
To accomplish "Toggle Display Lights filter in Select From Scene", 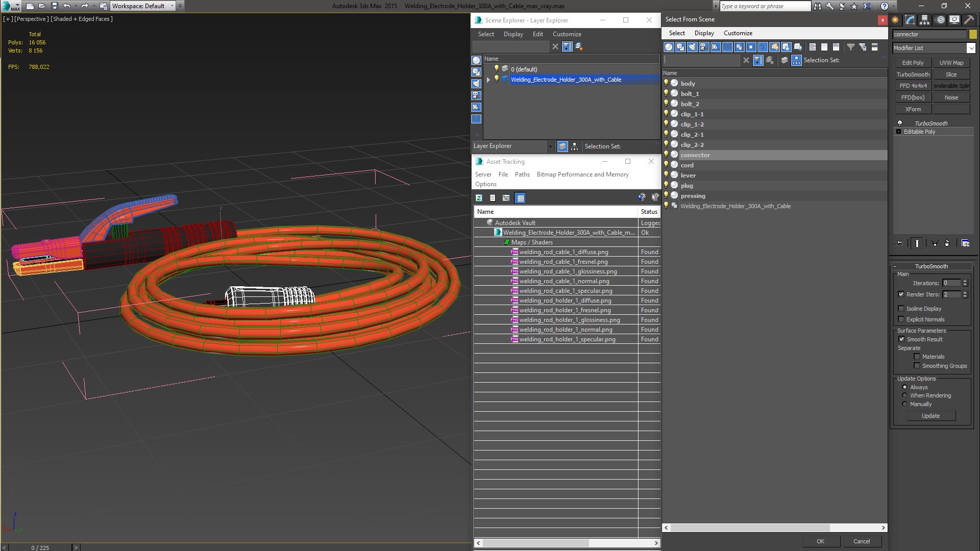I will (692, 47).
